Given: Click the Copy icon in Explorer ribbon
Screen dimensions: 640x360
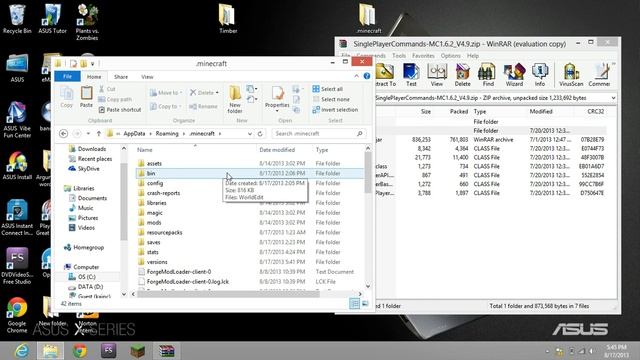Looking at the screenshot, I should tap(67, 97).
